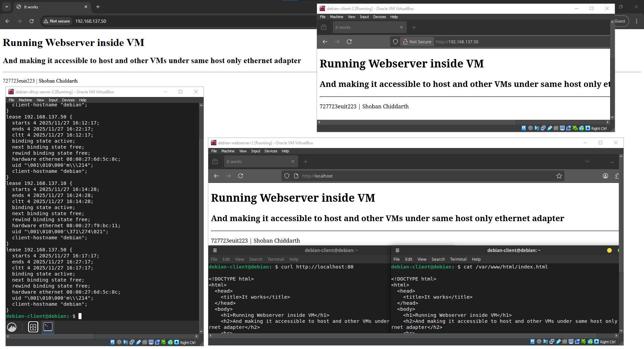This screenshot has height=349, width=644.
Task: Open Devices menu in debian-dhcp-server-2 window
Action: [x=68, y=100]
